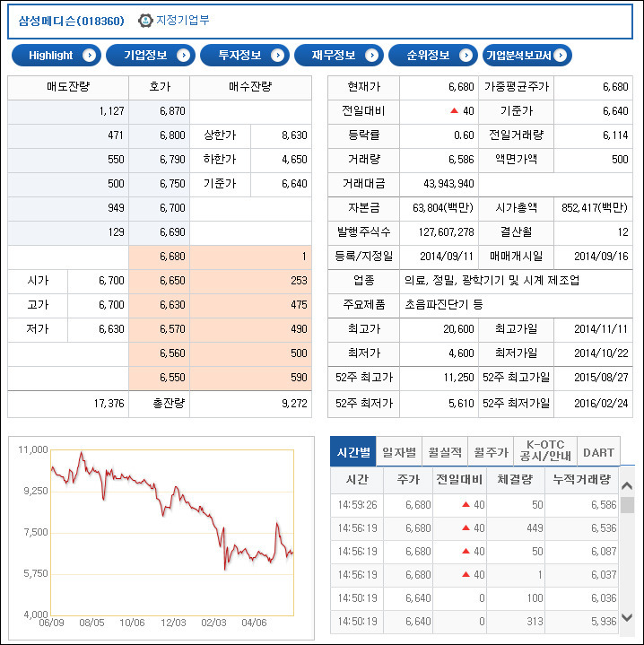The width and height of the screenshot is (644, 645).
Task: Click the scroll up arrow of trade list
Action: [x=627, y=486]
